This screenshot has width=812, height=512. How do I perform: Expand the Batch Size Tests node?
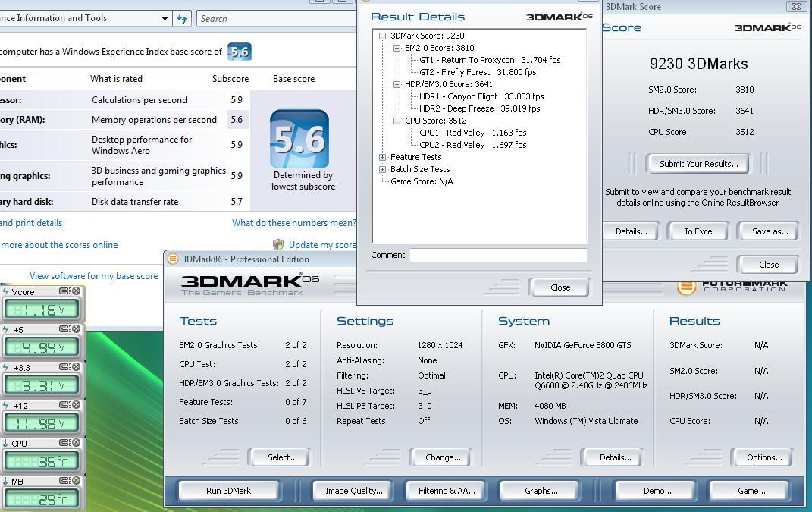(383, 169)
